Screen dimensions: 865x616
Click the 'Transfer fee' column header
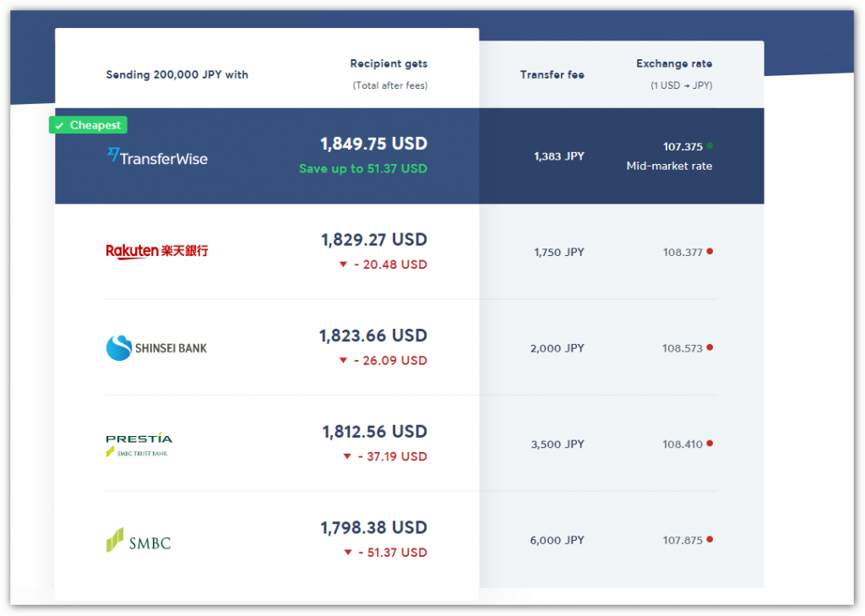click(x=552, y=74)
